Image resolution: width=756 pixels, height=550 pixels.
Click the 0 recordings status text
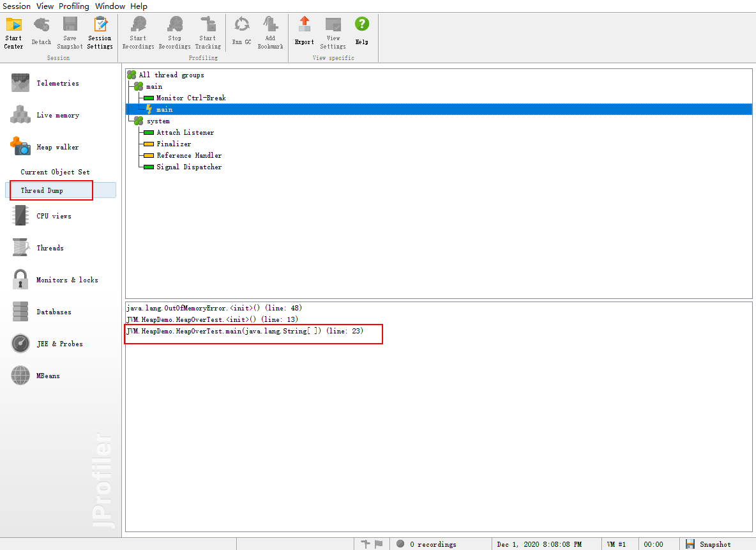pyautogui.click(x=433, y=544)
